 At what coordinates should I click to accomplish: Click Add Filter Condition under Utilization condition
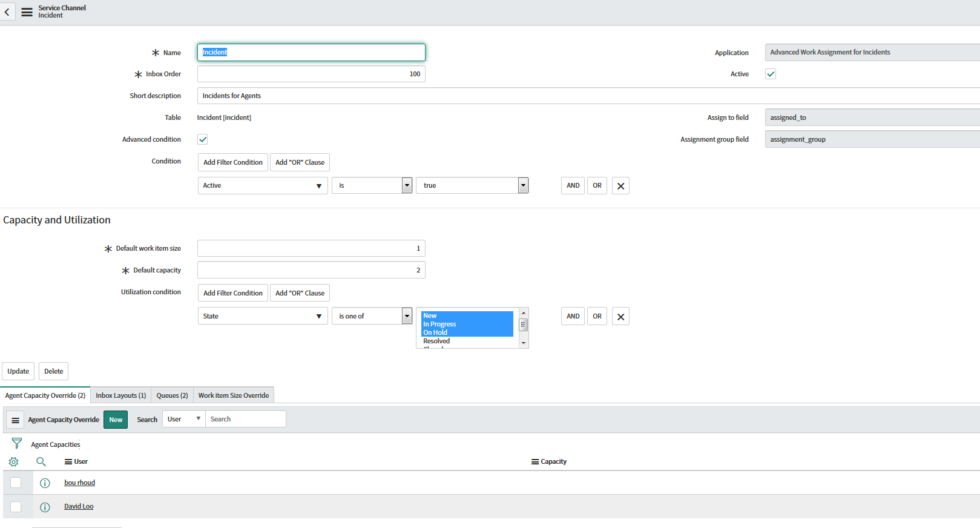click(x=233, y=293)
